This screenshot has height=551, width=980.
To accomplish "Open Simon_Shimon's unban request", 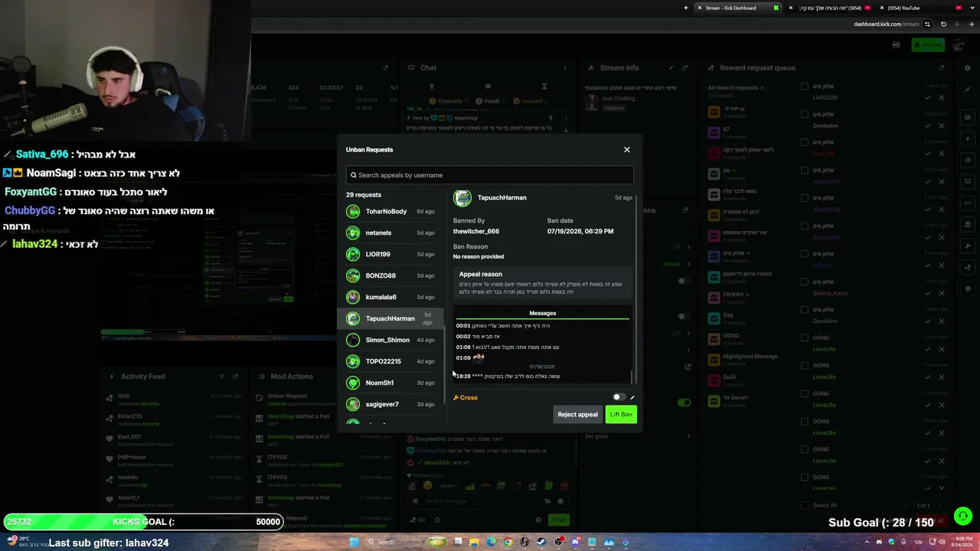I will click(x=390, y=340).
